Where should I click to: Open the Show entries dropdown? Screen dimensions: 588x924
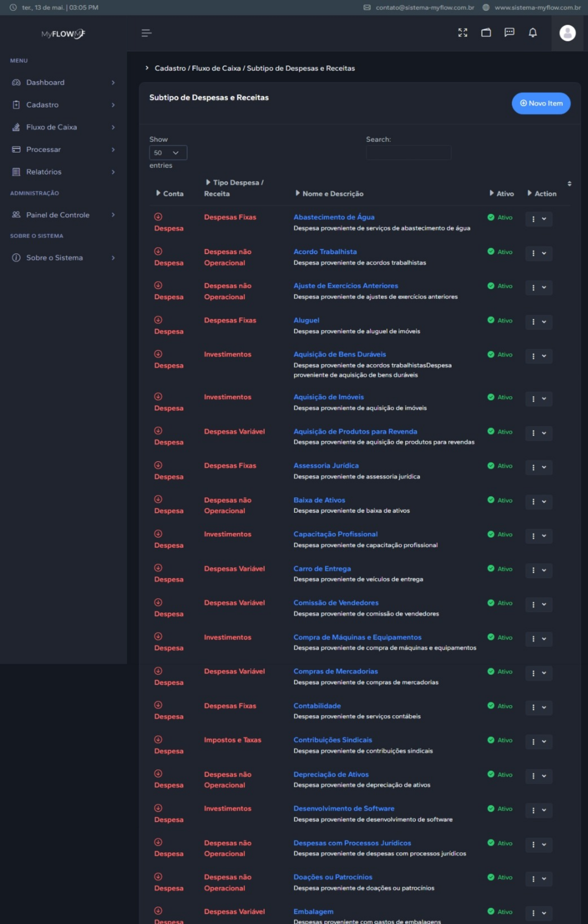(x=168, y=153)
